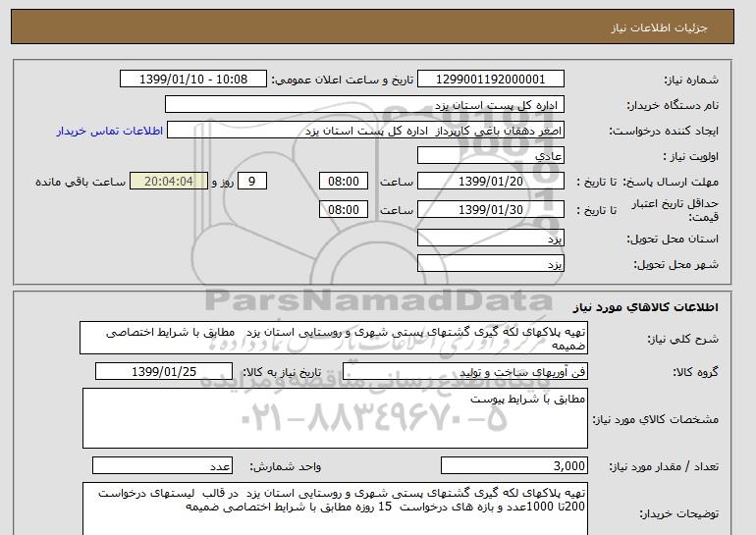Screen dimensions: 756x535
Task: Click the response deadline date 1399/01/20
Action: (x=490, y=182)
